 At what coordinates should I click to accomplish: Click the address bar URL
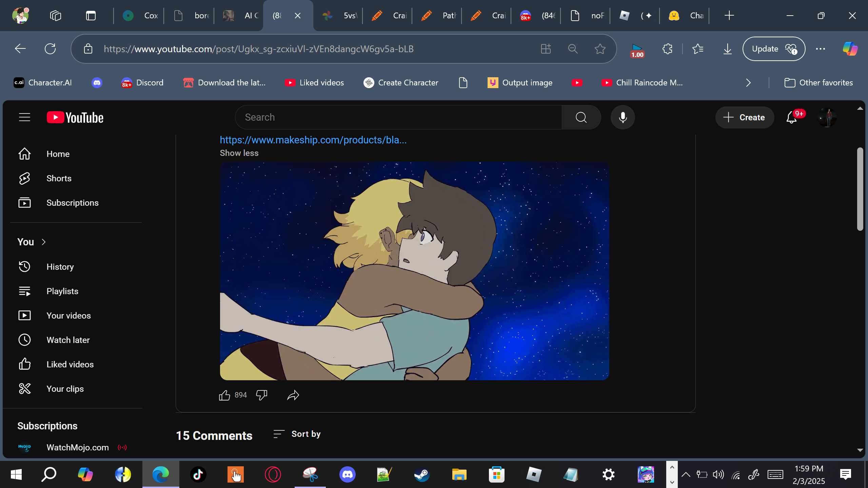[258, 49]
